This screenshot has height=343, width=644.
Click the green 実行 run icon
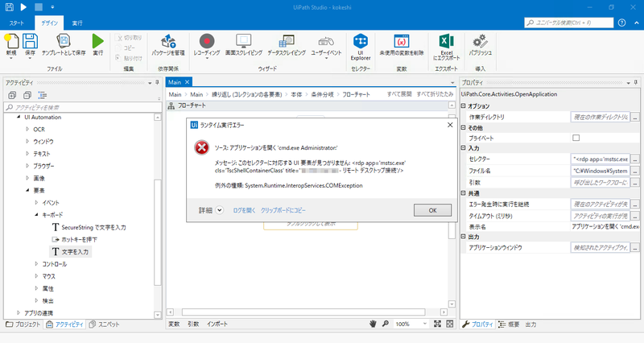[97, 41]
